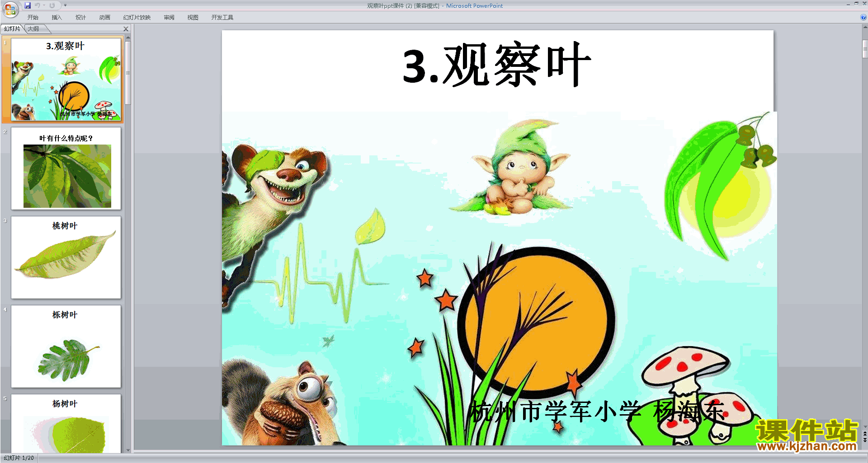Select slide 4 thumbnail 栎树叶
The width and height of the screenshot is (868, 463).
pos(66,346)
